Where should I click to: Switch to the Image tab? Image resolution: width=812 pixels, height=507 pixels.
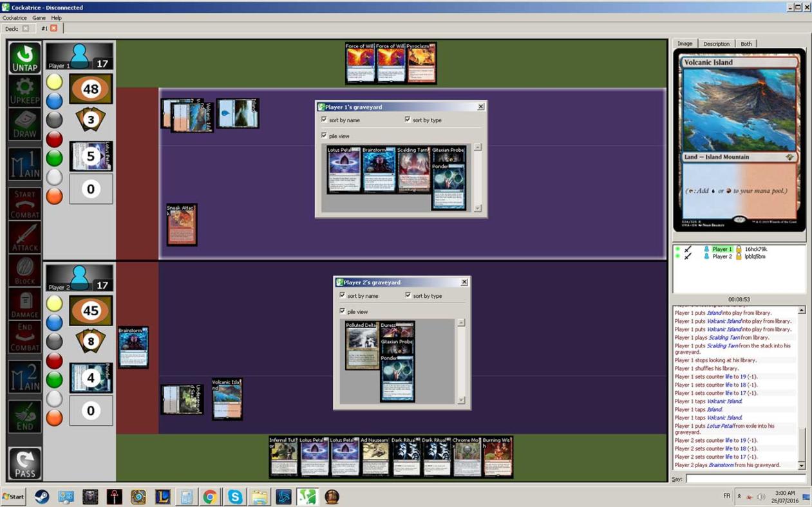click(x=685, y=44)
